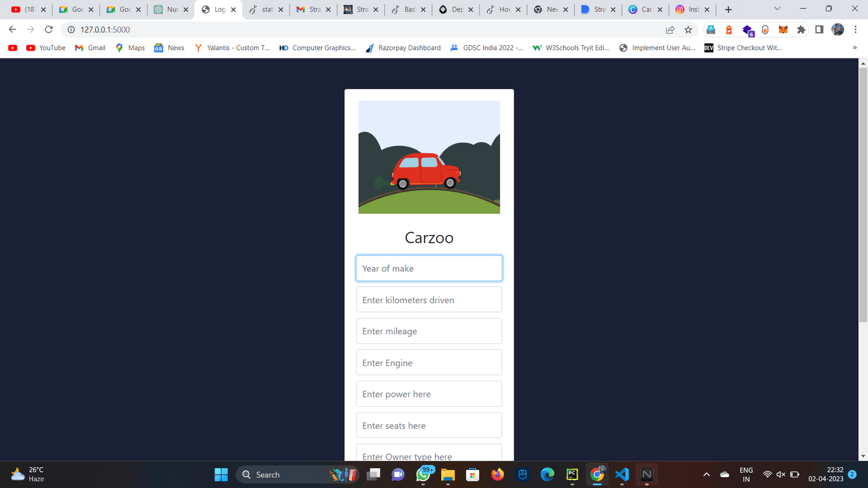Screen dimensions: 868x488
Task: Expand the tab search dropdown arrow
Action: click(x=777, y=9)
